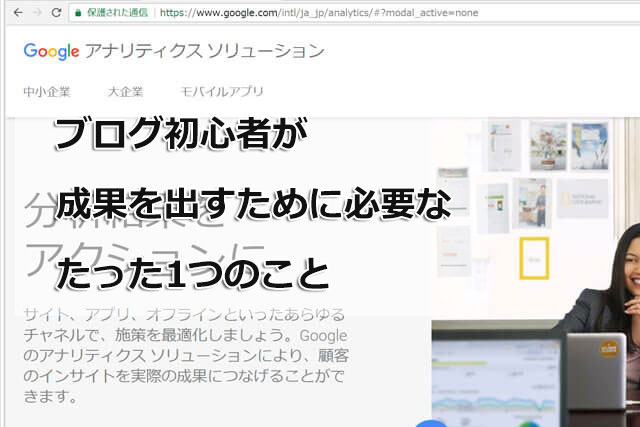Click the grey National Geographic logo tile

pyautogui.click(x=582, y=199)
